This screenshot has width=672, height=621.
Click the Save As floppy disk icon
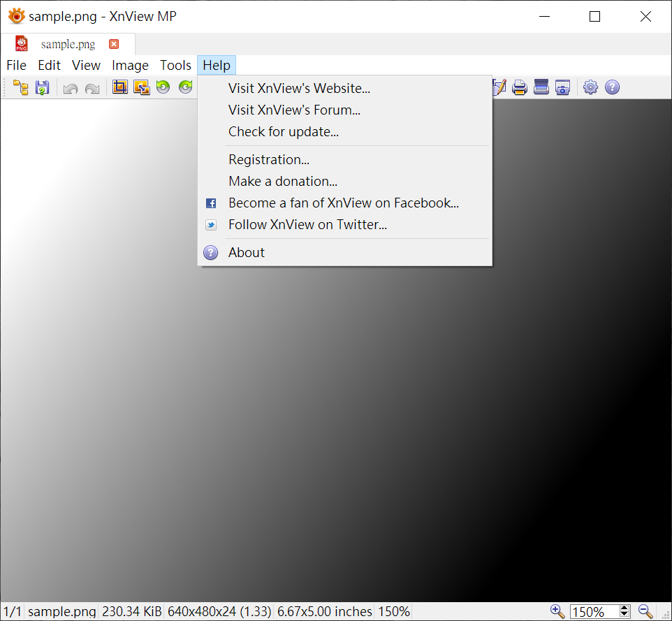tap(42, 87)
